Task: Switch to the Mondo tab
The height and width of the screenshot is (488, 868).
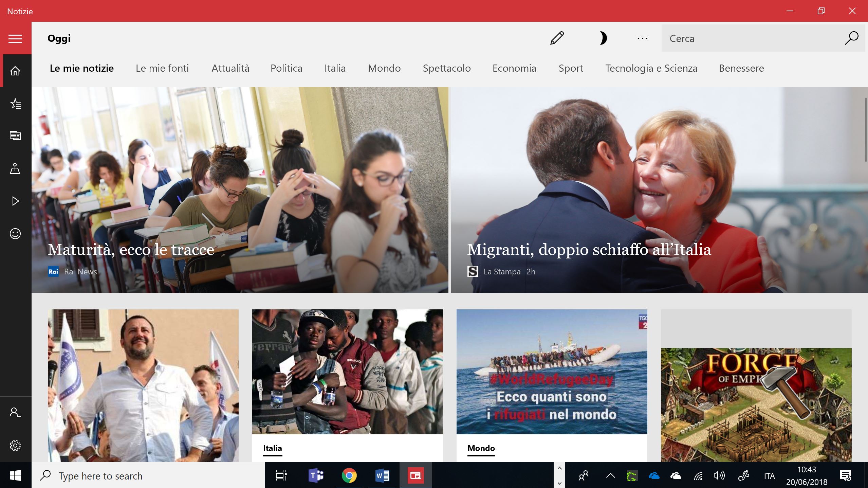Action: tap(384, 68)
